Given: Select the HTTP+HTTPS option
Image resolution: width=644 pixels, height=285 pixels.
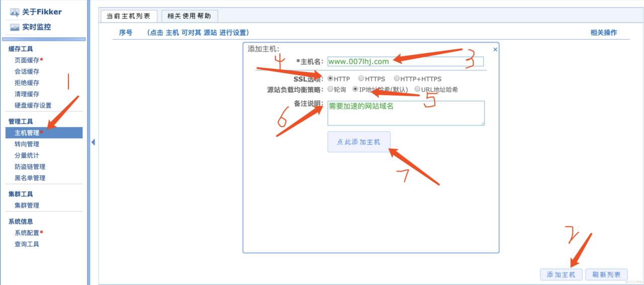Looking at the screenshot, I should [x=397, y=78].
